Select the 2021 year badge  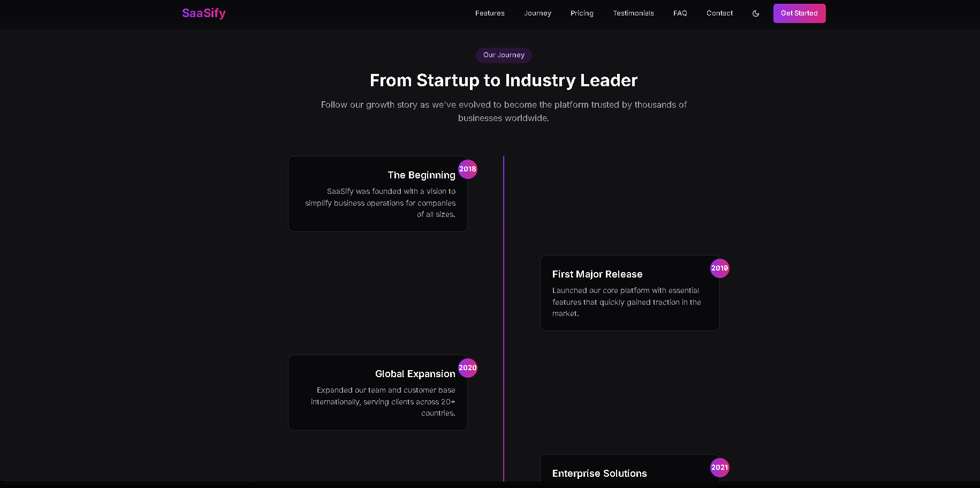[720, 467]
